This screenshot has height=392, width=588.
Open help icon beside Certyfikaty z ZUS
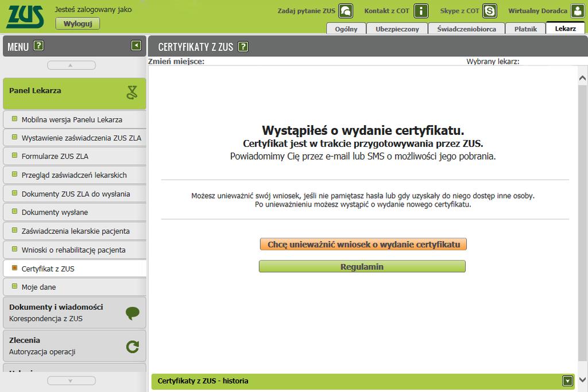point(243,46)
